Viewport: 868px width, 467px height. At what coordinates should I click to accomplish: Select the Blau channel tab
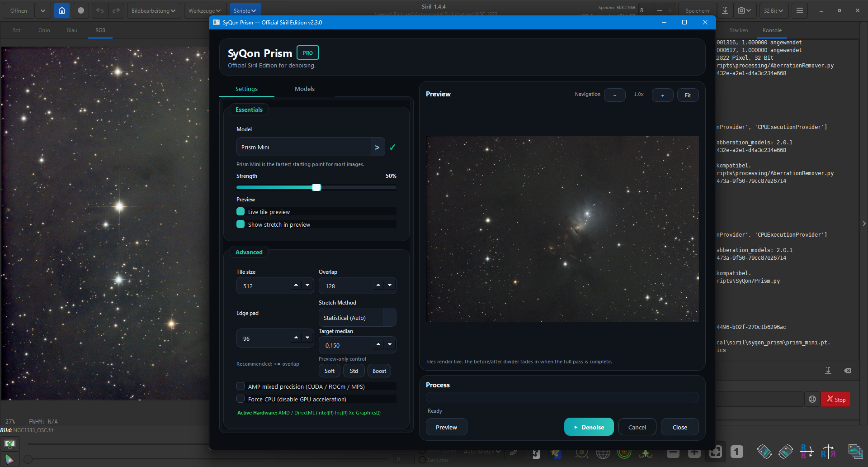[x=72, y=30]
